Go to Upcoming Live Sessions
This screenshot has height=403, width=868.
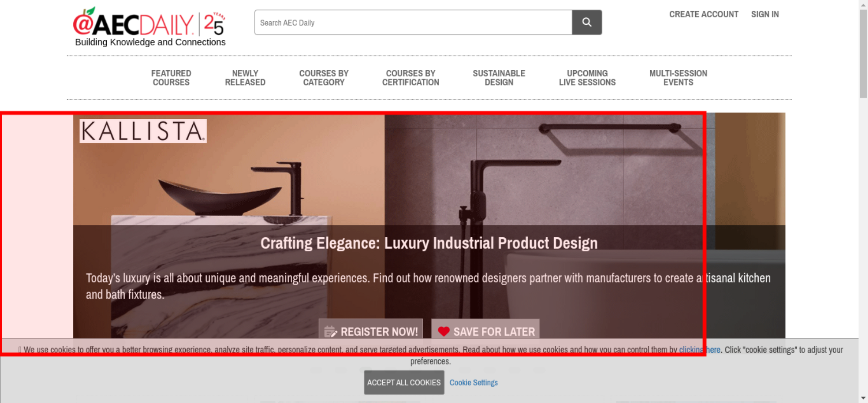[x=587, y=78]
